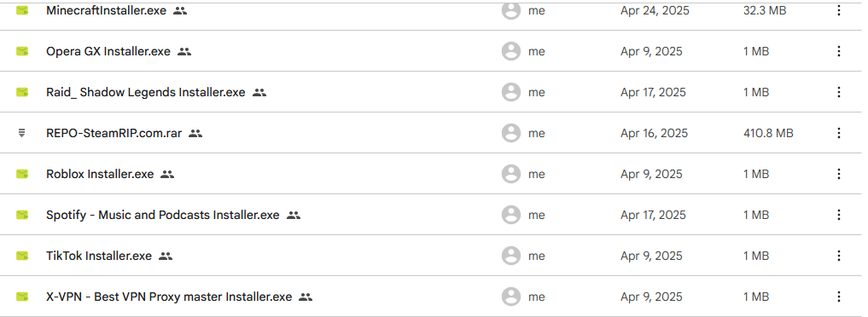868x317 pixels.
Task: Click the Apr 24, 2025 modified date
Action: (655, 10)
